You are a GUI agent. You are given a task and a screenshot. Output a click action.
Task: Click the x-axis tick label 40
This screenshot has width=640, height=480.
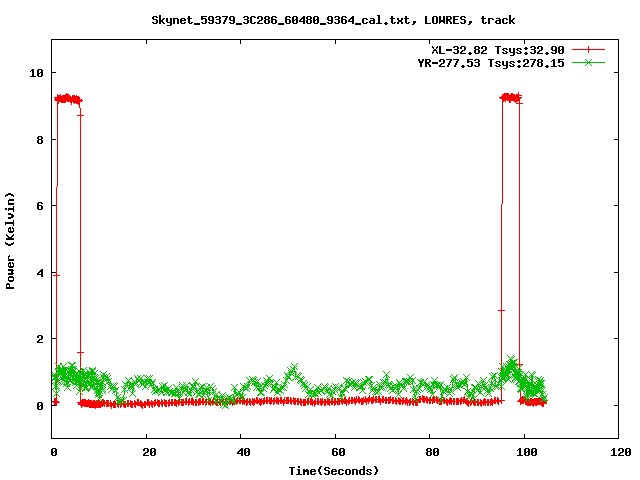pos(243,452)
